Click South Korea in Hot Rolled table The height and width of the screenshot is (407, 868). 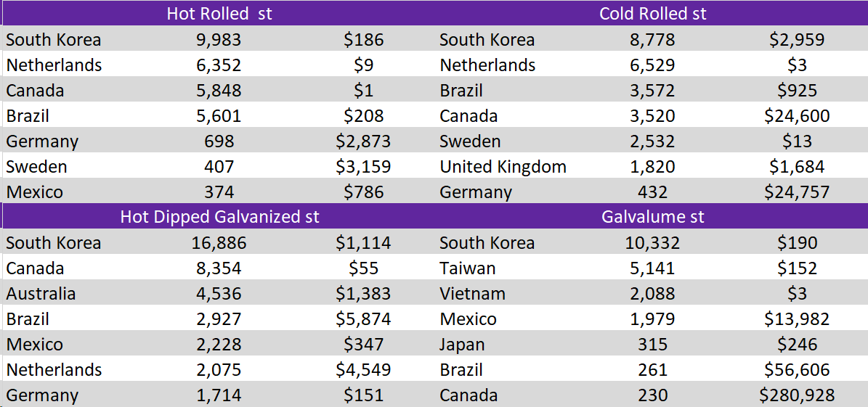coord(54,40)
